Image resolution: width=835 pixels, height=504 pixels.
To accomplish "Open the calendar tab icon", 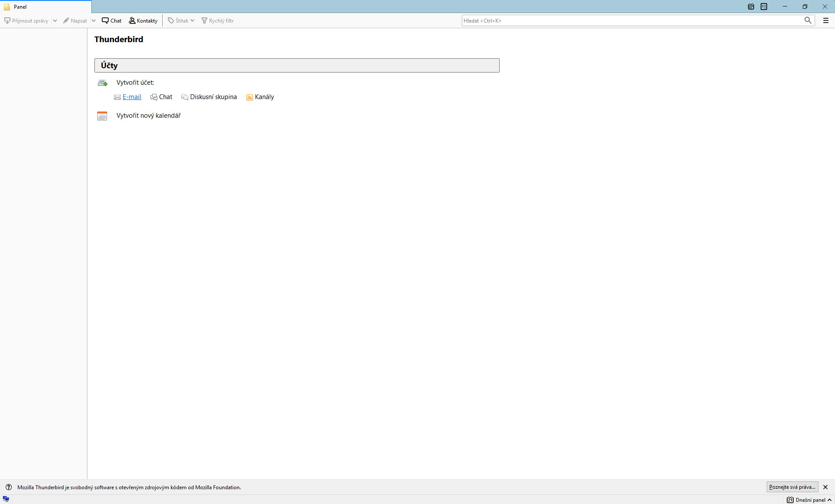I will [x=751, y=7].
